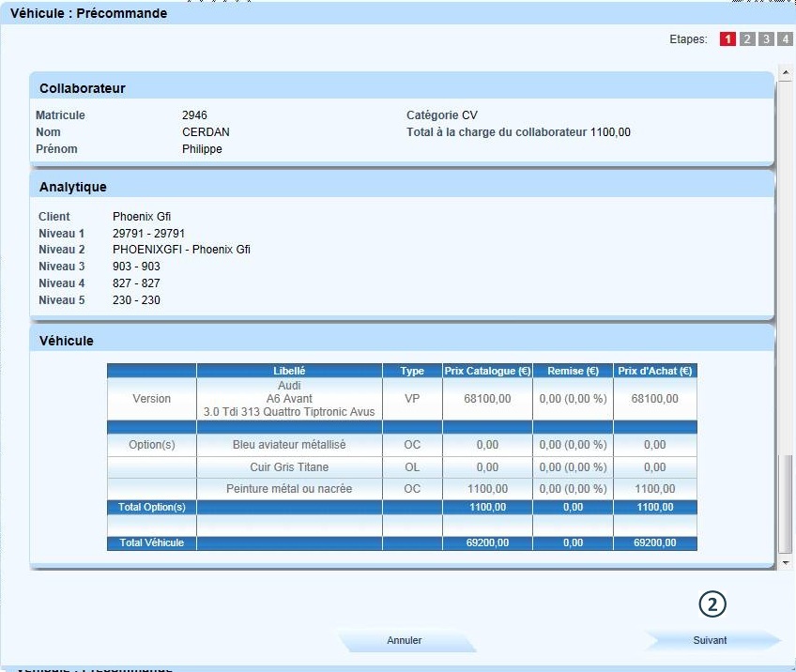Select the Remise (€) column header
796x672 pixels.
573,371
